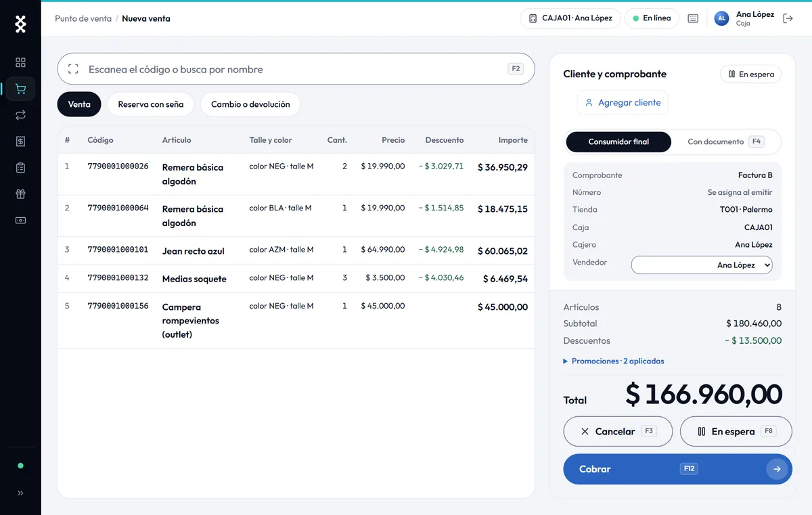Click the $ 166.960,00 total
Image resolution: width=812 pixels, height=515 pixels.
704,394
